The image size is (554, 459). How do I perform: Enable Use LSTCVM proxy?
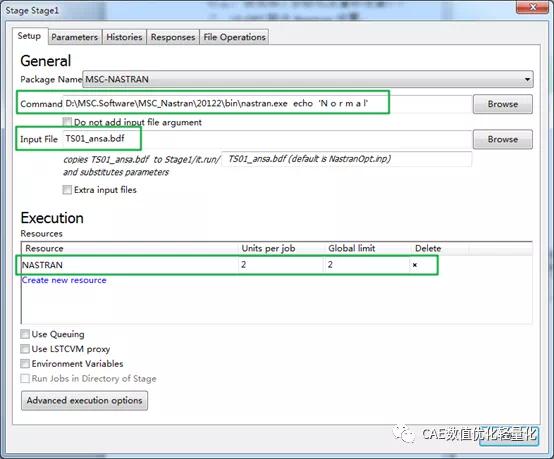(x=25, y=349)
